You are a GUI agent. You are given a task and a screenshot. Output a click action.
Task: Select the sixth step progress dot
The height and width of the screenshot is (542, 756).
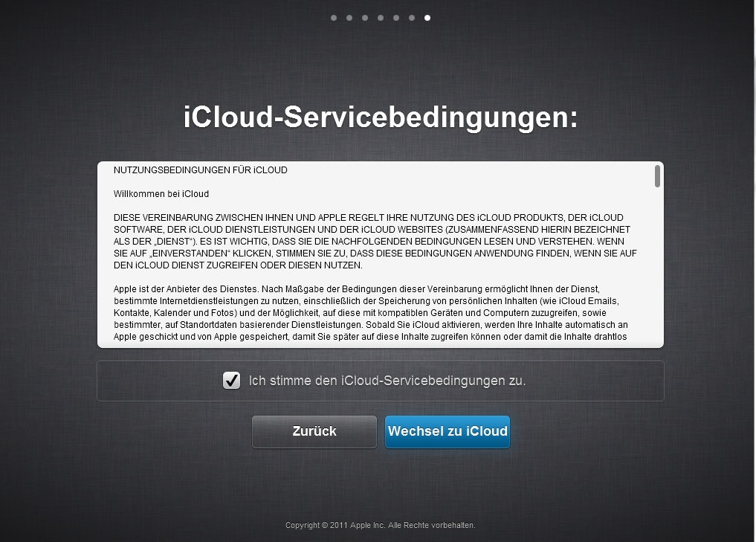(x=412, y=18)
